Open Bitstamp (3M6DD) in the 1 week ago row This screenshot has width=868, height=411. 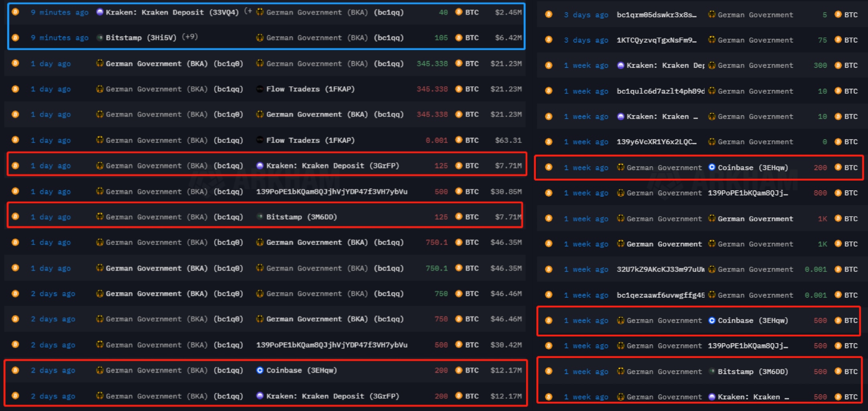(753, 372)
